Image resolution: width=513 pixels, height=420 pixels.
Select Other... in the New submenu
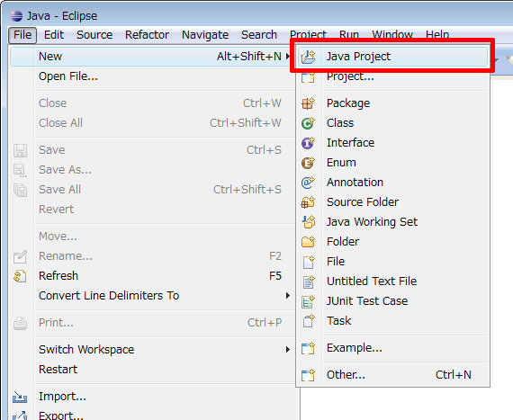(x=392, y=375)
